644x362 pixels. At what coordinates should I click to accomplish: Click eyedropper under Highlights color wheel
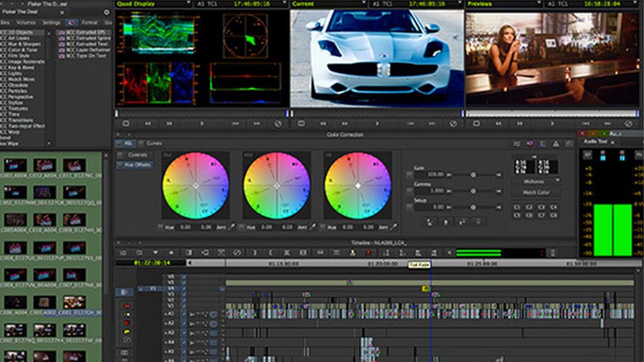tap(394, 228)
